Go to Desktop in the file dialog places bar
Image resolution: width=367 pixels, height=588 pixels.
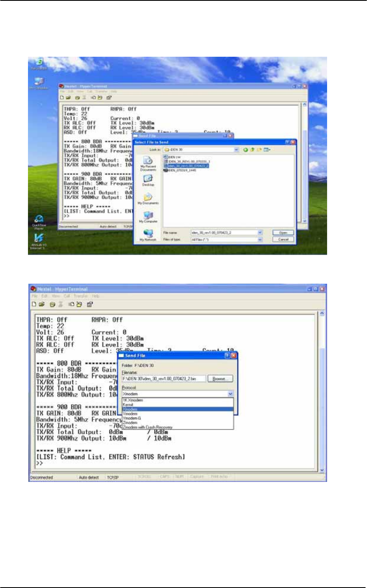pyautogui.click(x=148, y=181)
